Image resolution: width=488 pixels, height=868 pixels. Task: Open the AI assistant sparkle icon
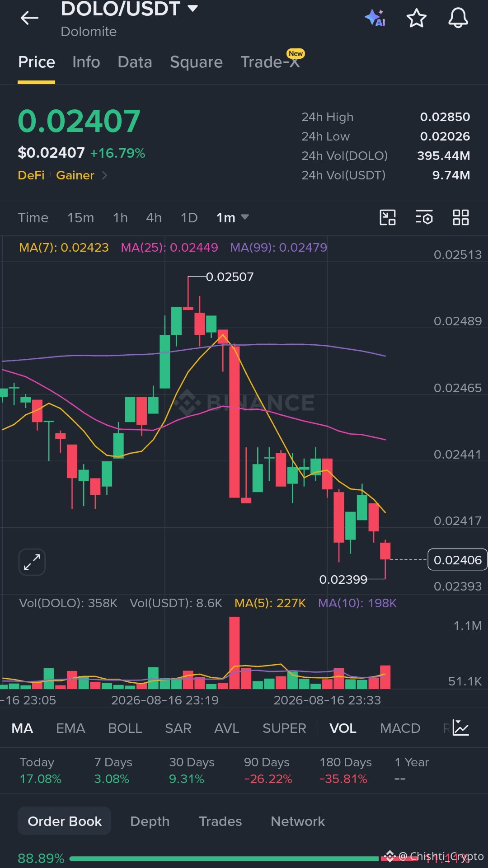coord(375,18)
